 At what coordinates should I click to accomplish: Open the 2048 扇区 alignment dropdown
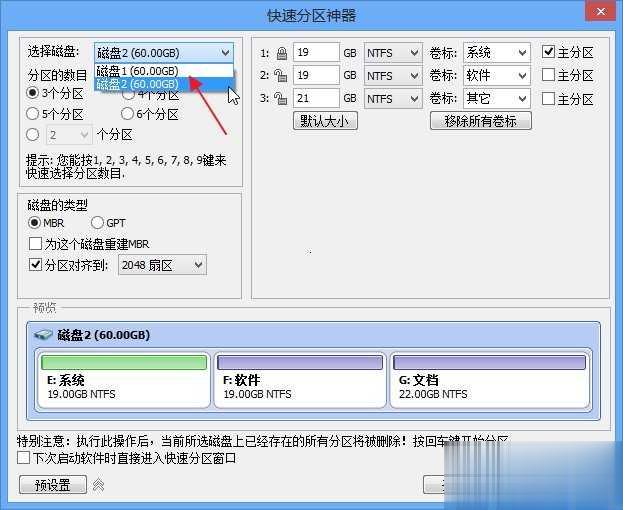(163, 265)
